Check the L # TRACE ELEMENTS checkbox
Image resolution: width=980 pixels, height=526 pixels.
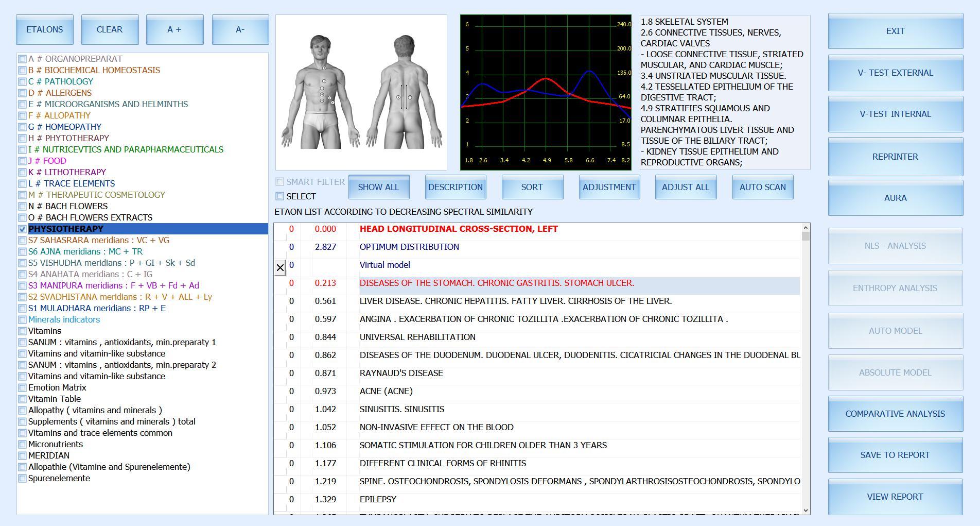pyautogui.click(x=22, y=183)
